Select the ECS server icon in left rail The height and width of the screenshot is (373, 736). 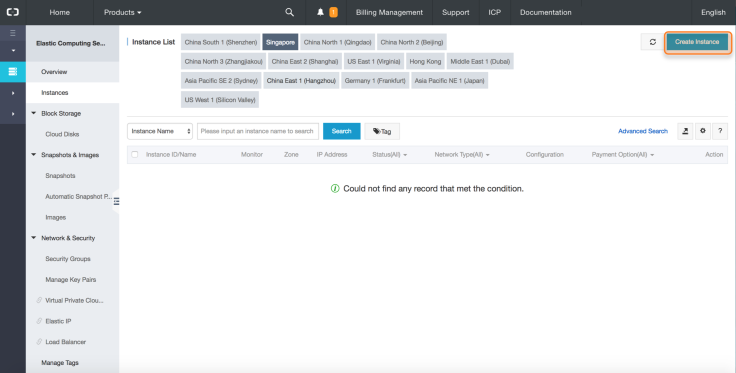(x=13, y=71)
